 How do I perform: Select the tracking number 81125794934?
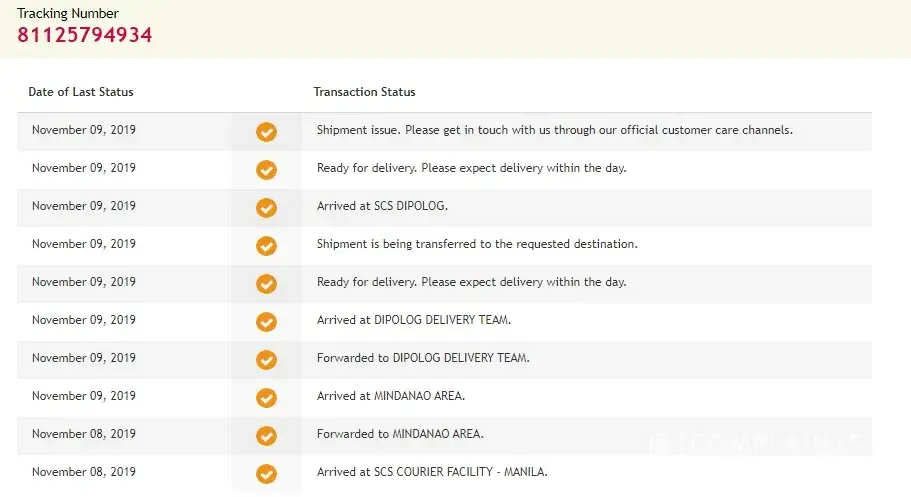[x=84, y=35]
